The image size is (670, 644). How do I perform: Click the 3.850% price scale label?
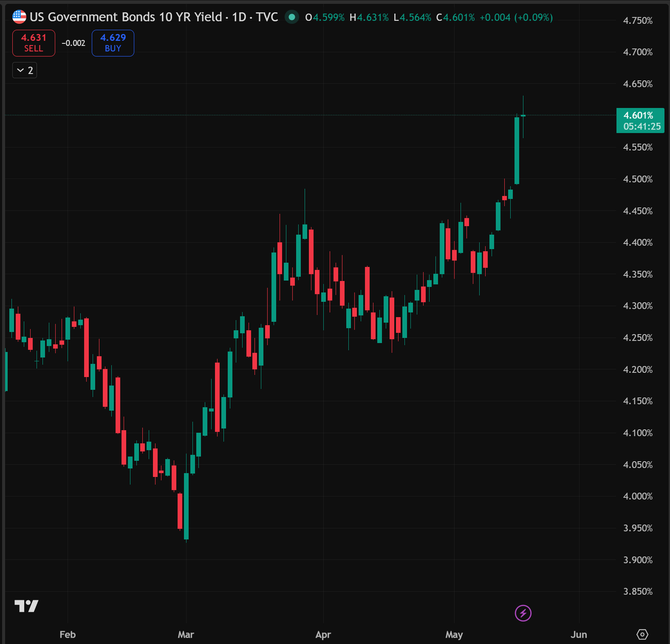tap(638, 591)
